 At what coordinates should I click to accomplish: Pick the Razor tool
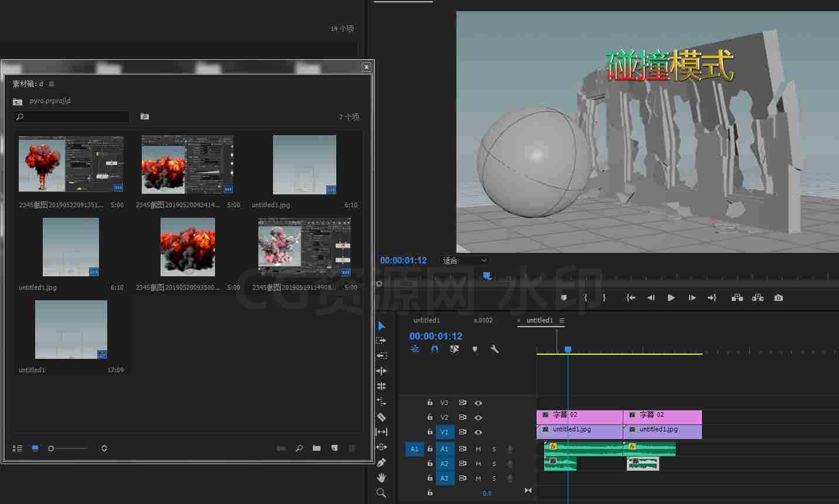(381, 417)
